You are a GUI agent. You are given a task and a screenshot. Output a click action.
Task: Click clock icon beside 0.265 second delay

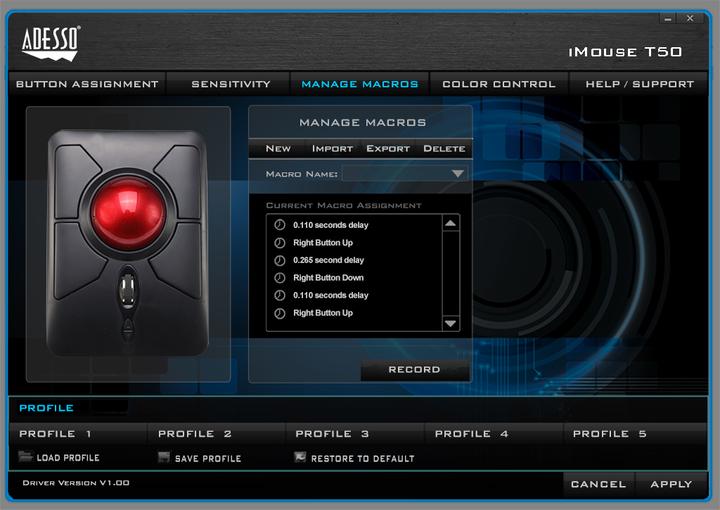(279, 260)
